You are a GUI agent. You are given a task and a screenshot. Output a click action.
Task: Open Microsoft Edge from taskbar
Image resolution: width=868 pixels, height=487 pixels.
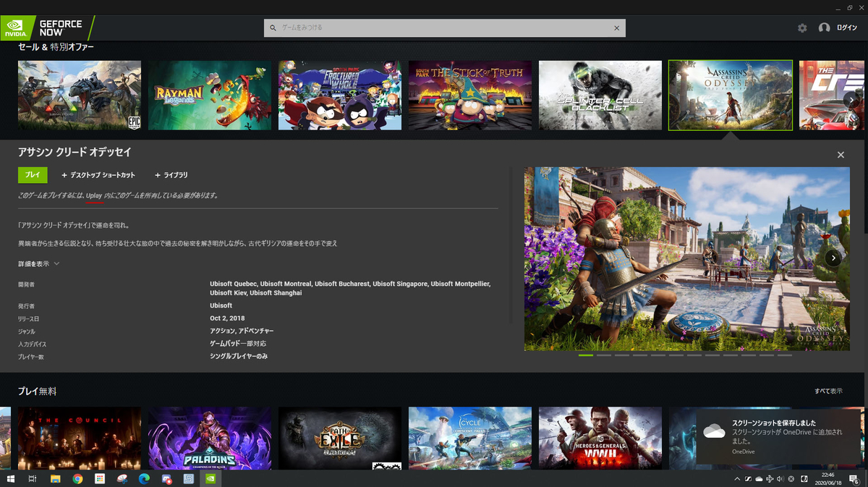click(143, 479)
